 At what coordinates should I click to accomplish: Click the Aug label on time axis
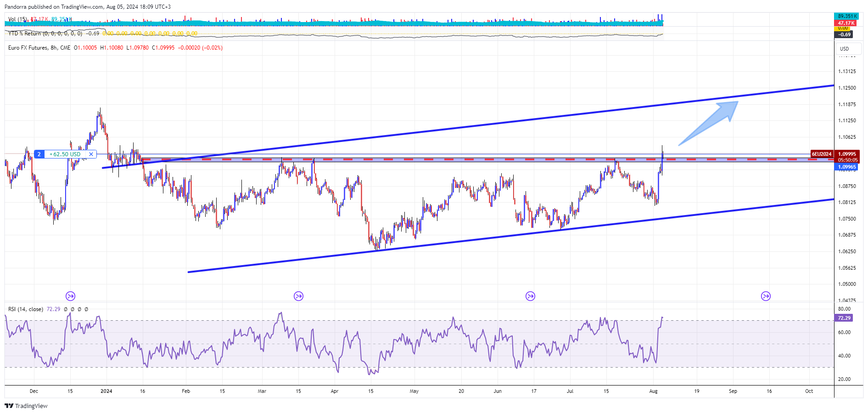coord(654,391)
